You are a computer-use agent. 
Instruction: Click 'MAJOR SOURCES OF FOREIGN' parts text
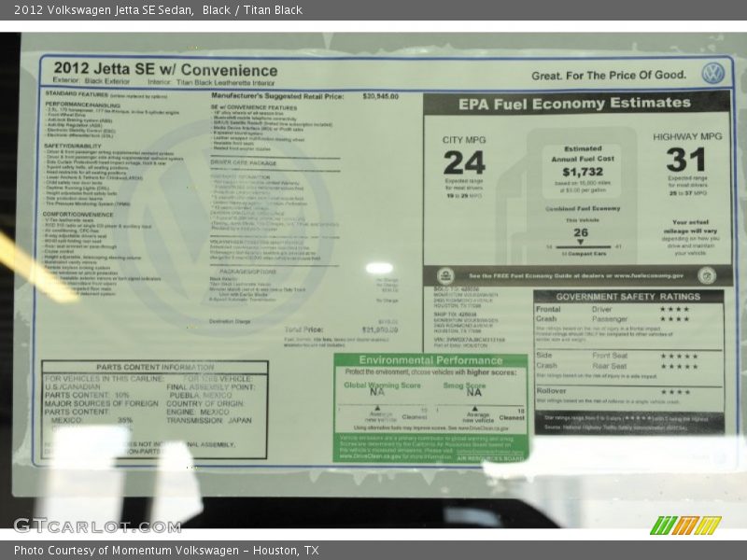coord(102,403)
